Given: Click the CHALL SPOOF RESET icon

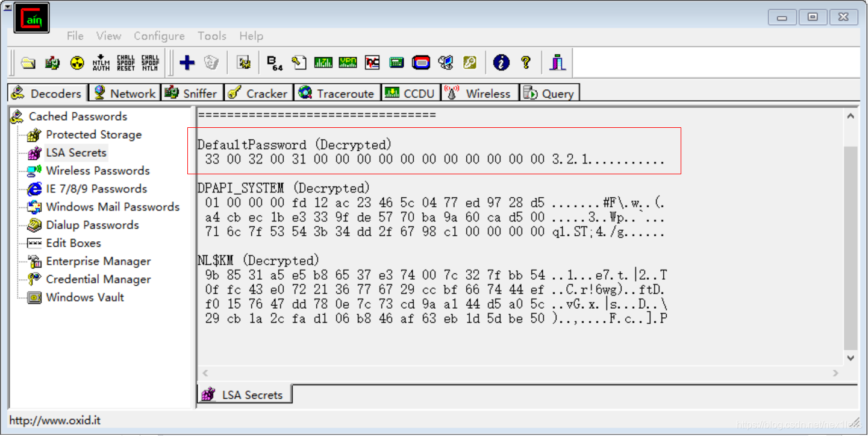Looking at the screenshot, I should [125, 62].
